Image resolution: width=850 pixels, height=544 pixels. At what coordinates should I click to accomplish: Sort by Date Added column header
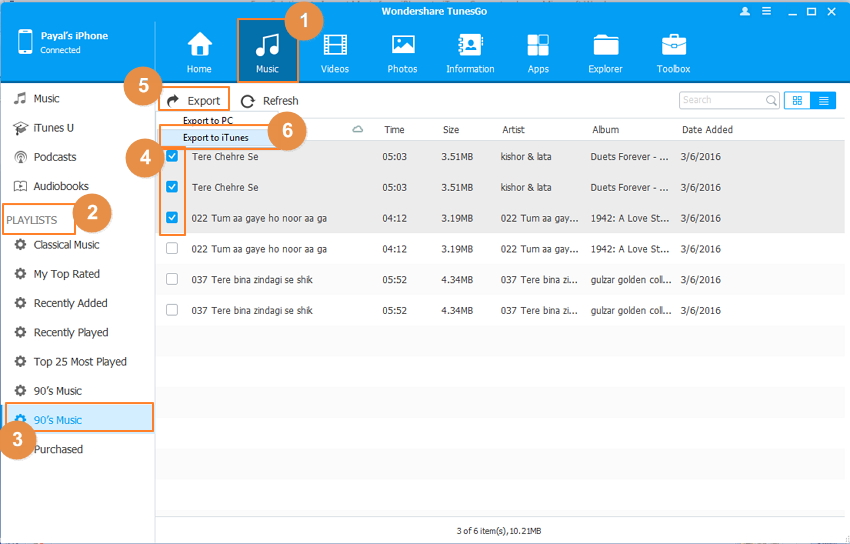pos(707,130)
